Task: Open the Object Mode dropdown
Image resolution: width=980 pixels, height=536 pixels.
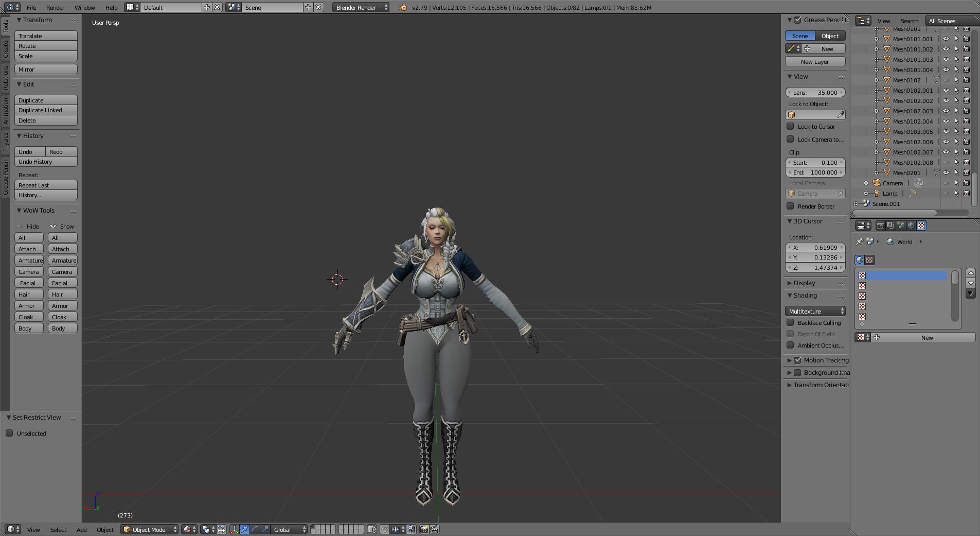Action: click(x=150, y=529)
